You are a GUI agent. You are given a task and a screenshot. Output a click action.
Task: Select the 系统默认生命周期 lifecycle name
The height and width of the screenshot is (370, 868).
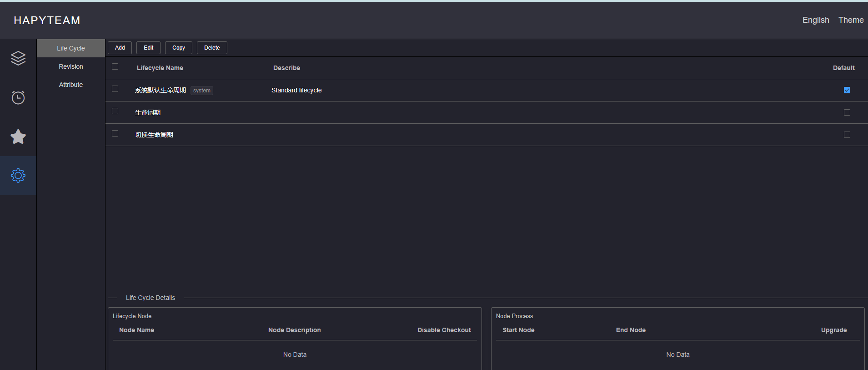(161, 90)
